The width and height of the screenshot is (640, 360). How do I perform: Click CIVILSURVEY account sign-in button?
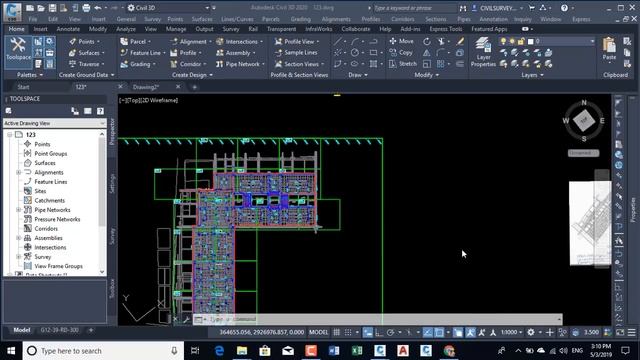tap(498, 8)
